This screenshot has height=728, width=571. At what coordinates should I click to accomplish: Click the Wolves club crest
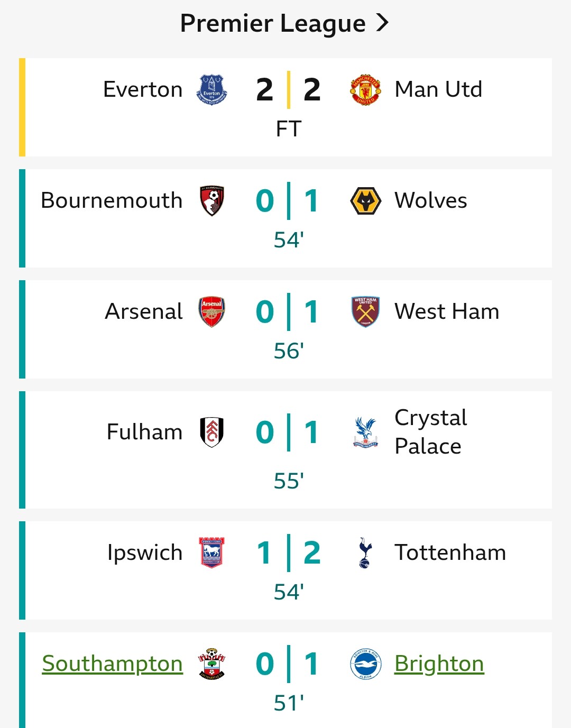365,201
